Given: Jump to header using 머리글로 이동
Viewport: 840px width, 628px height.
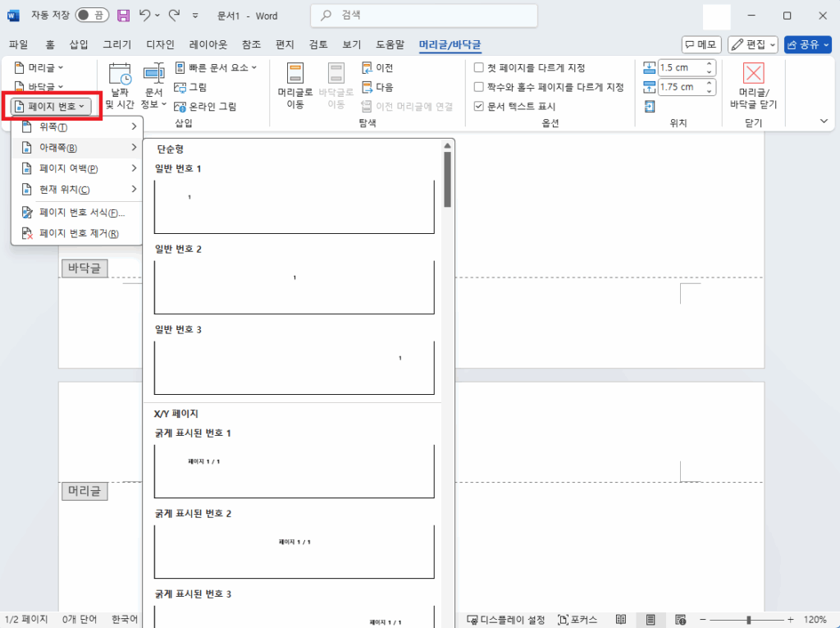Looking at the screenshot, I should coord(294,85).
